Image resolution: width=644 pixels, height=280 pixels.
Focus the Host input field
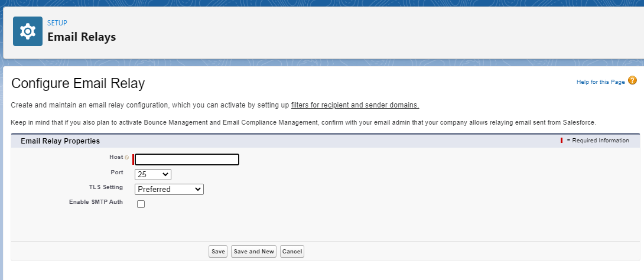pos(187,159)
